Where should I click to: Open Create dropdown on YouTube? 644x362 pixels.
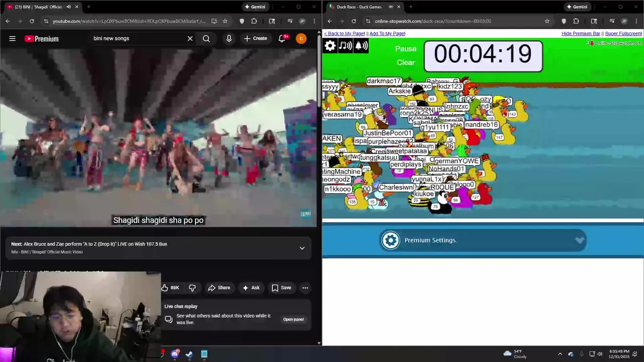(256, 39)
